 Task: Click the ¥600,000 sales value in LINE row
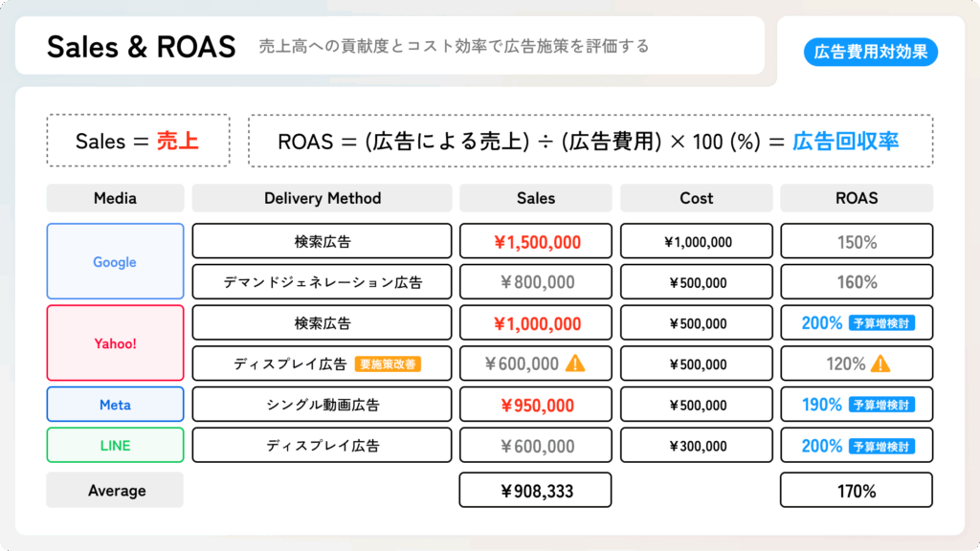point(537,446)
